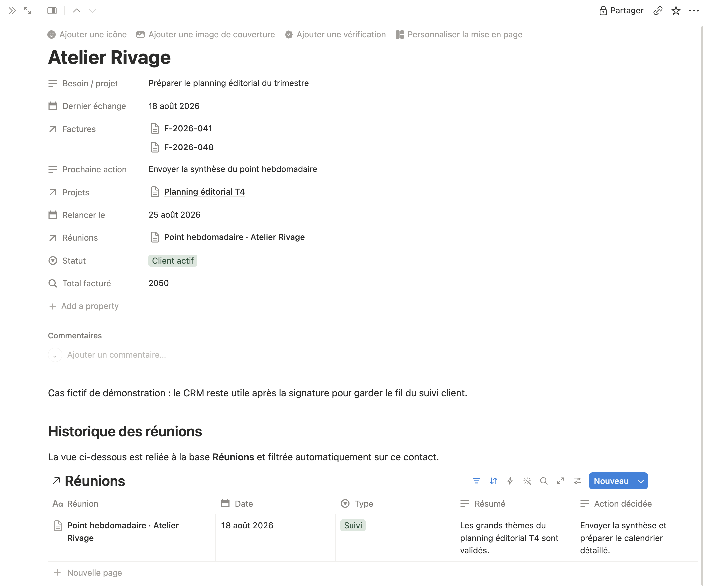Viewport: 703px width, 588px height.
Task: Click Ajouter une image de couverture
Action: pyautogui.click(x=206, y=35)
